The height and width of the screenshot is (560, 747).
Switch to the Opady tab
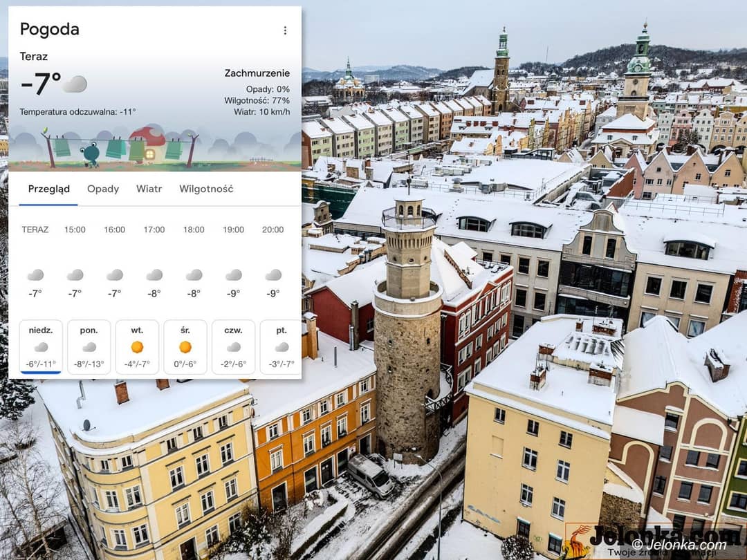pyautogui.click(x=103, y=189)
